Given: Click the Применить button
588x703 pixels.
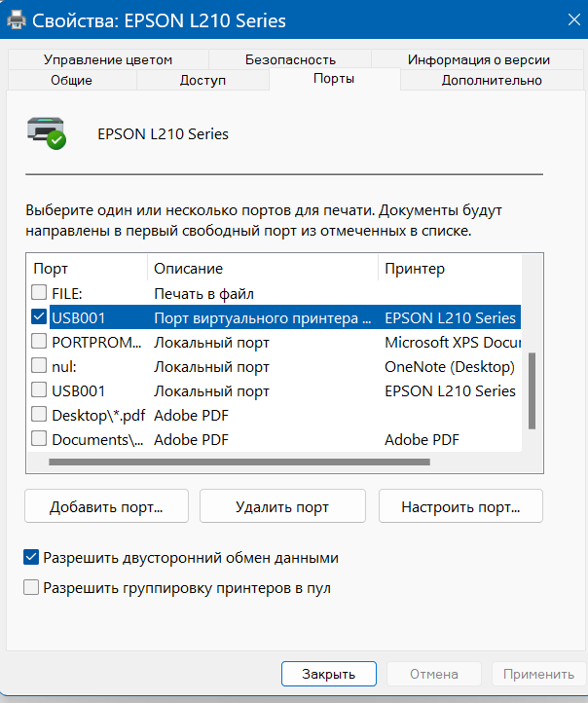Looking at the screenshot, I should click(538, 674).
